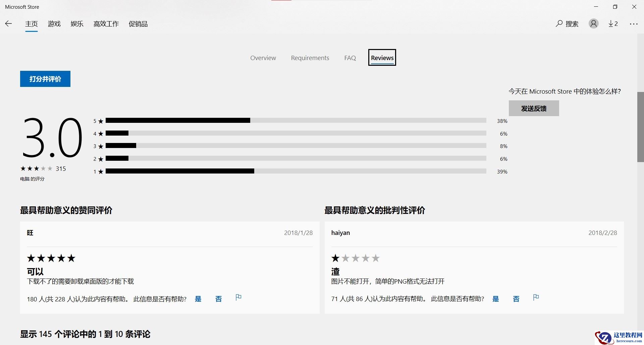
Task: Mark 旺's review unhelpful by clicking 否
Action: (218, 299)
